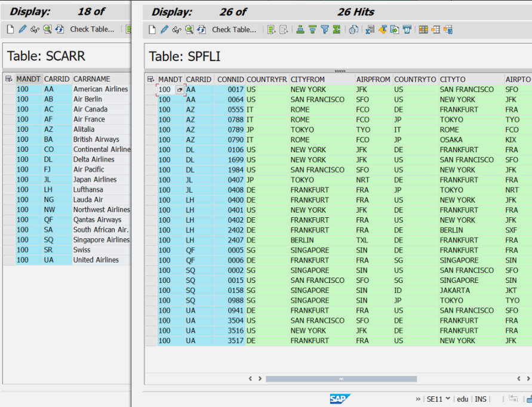
Task: Click CONNID 3517 cell in last row
Action: 230,341
